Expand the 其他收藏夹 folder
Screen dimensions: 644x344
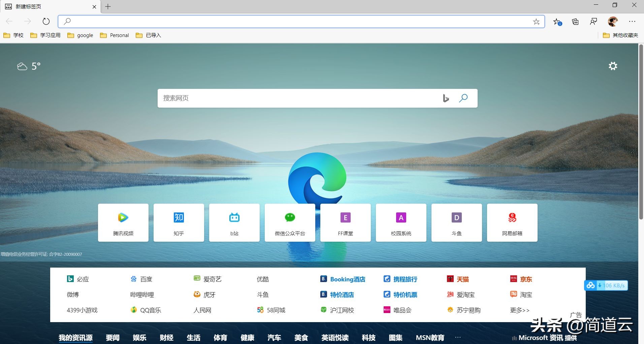coord(620,35)
